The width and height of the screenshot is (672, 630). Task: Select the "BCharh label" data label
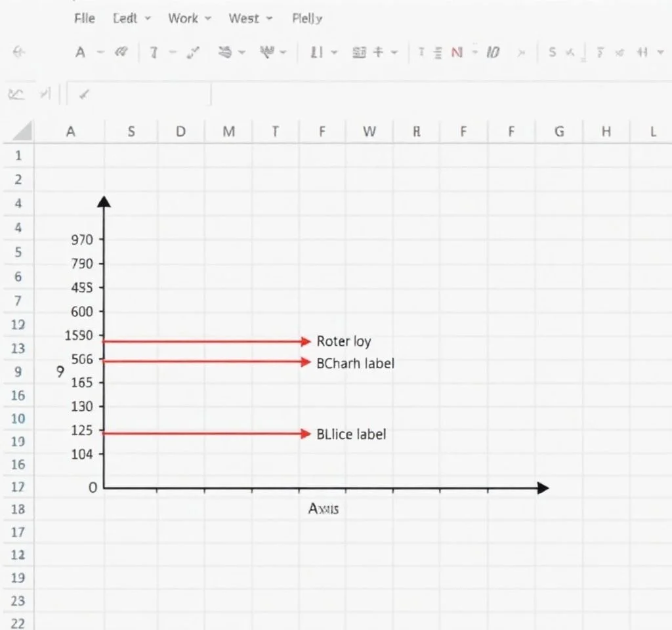point(355,363)
